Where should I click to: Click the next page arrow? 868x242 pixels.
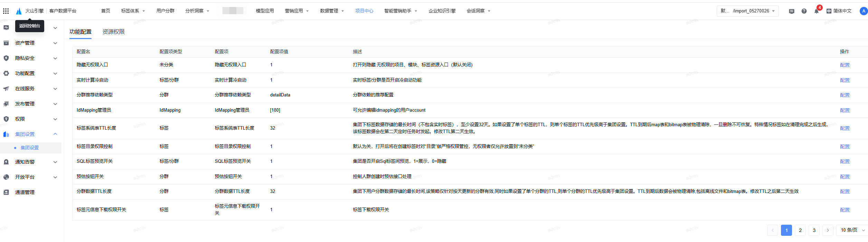[x=828, y=230]
